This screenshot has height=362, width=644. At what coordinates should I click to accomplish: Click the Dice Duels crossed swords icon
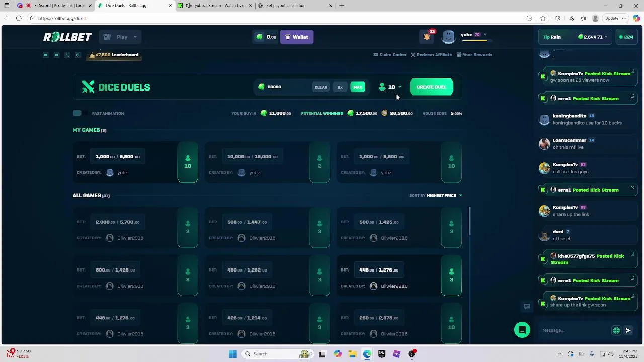88,87
